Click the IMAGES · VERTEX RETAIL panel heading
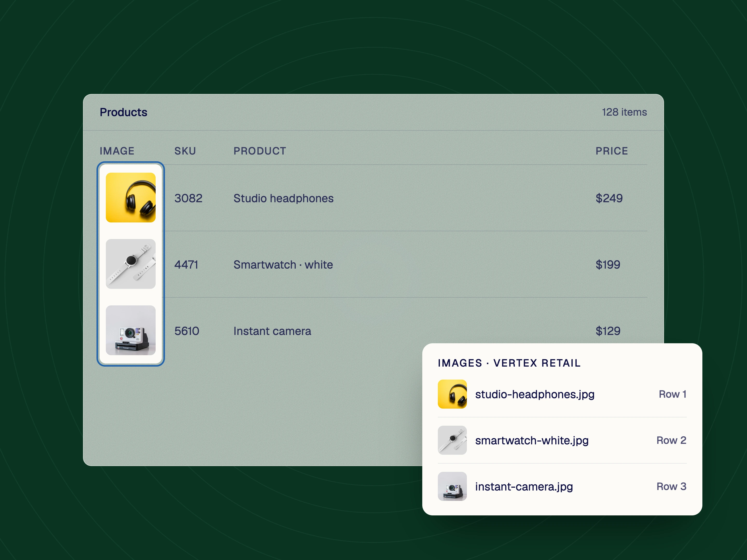Screen dimensions: 747x560 (509, 363)
